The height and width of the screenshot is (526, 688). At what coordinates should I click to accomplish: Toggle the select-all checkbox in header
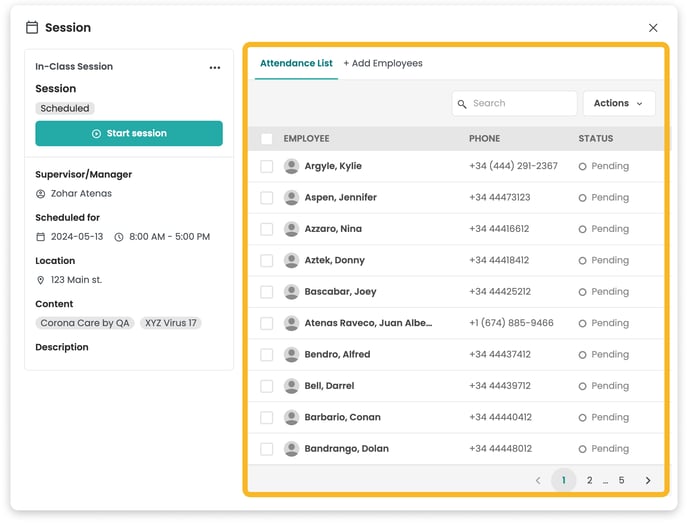pyautogui.click(x=266, y=139)
